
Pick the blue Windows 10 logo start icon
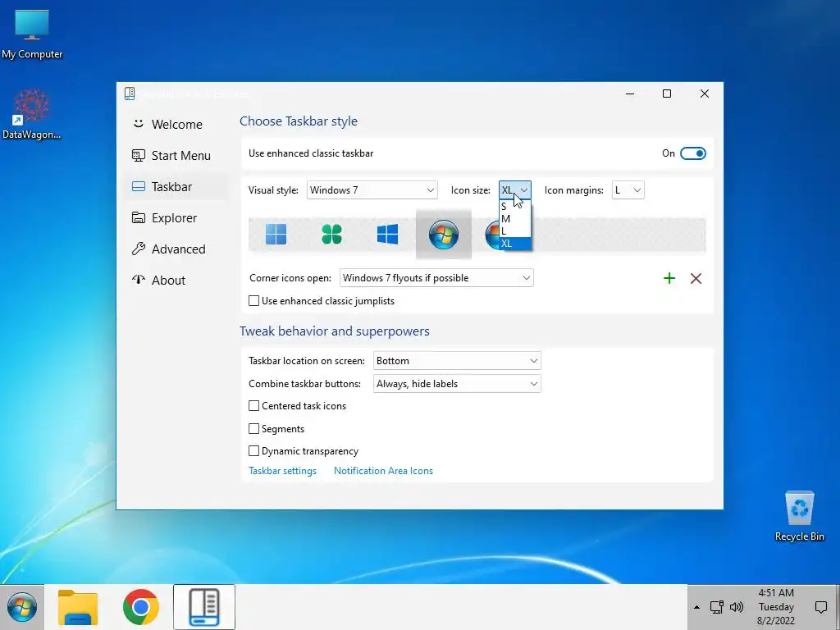point(387,234)
